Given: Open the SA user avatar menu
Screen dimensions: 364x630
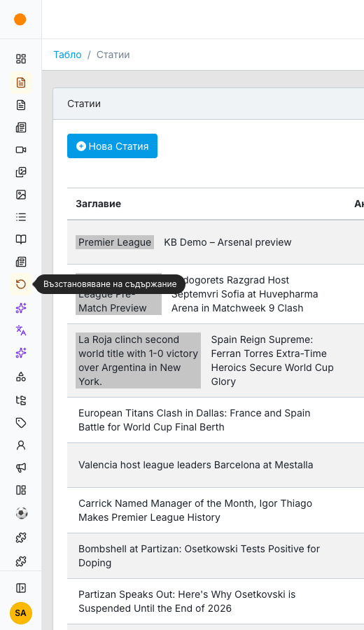Looking at the screenshot, I should click(x=20, y=613).
